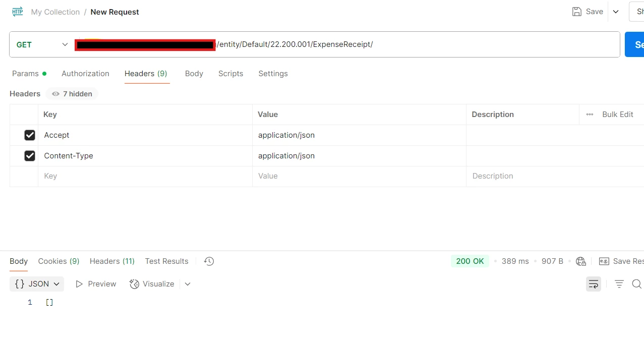Image resolution: width=644 pixels, height=344 pixels.
Task: Click the 200 OK status badge
Action: coord(470,261)
